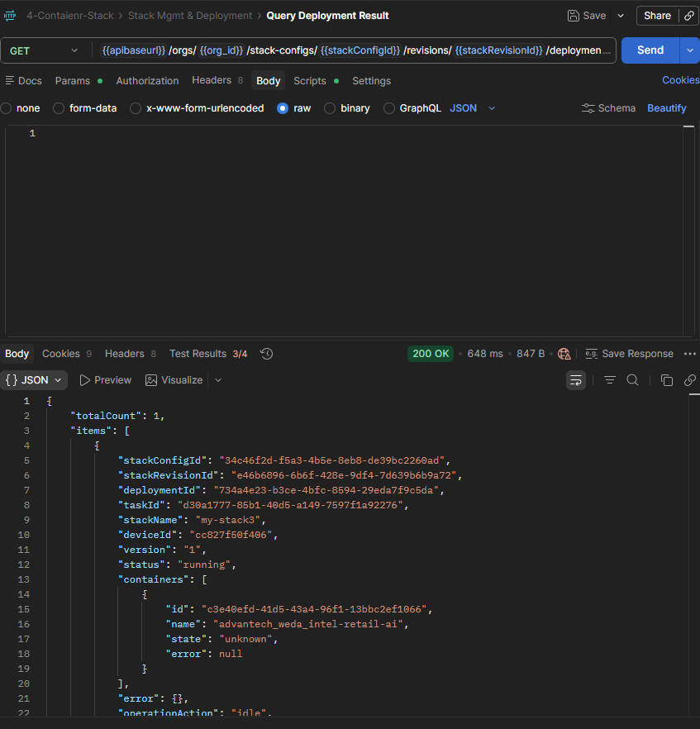The width and height of the screenshot is (700, 729).
Task: Click the 200 OK status badge
Action: (431, 354)
